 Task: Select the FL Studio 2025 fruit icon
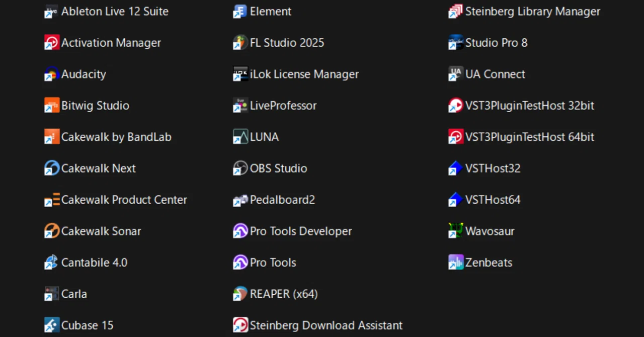point(240,43)
